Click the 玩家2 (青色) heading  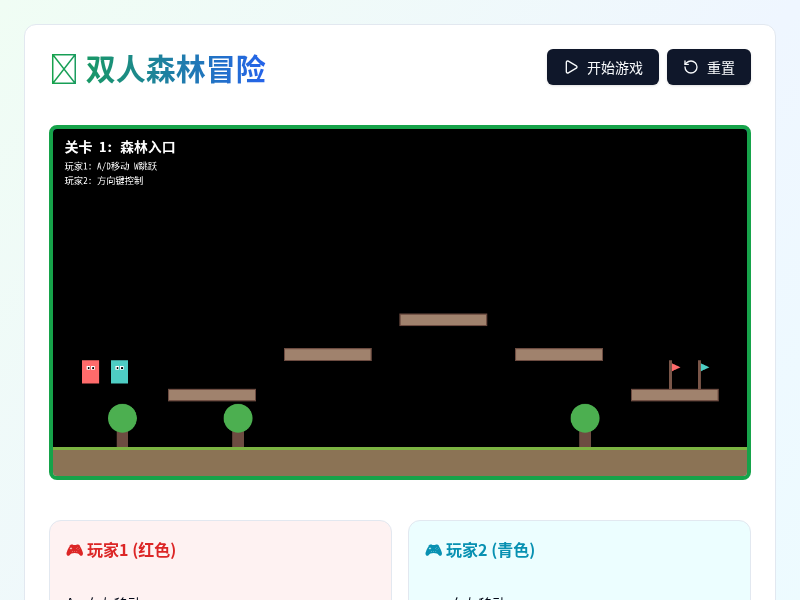[x=490, y=550]
